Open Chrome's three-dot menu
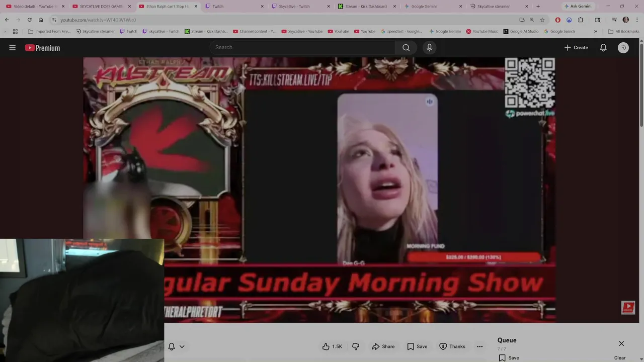Image resolution: width=644 pixels, height=362 pixels. pos(636,20)
